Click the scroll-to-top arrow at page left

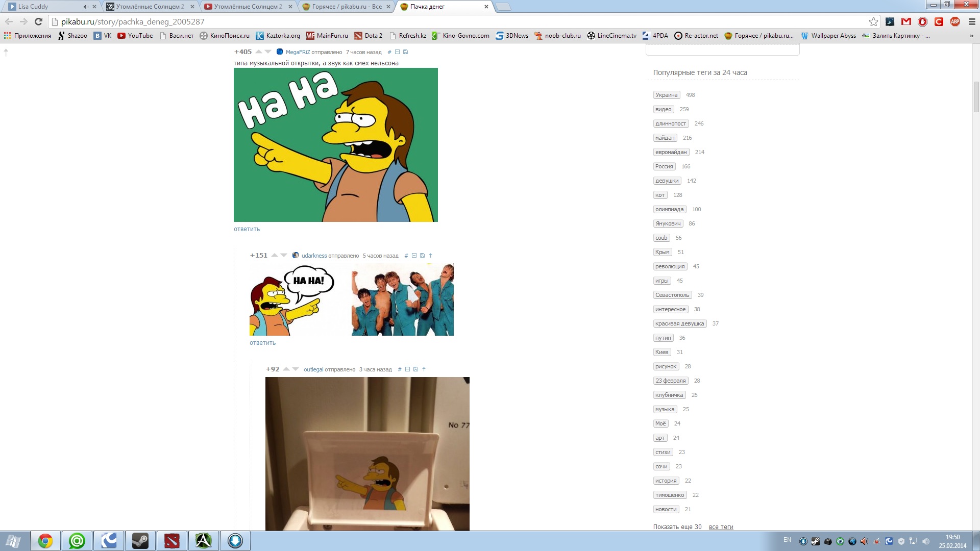(6, 52)
